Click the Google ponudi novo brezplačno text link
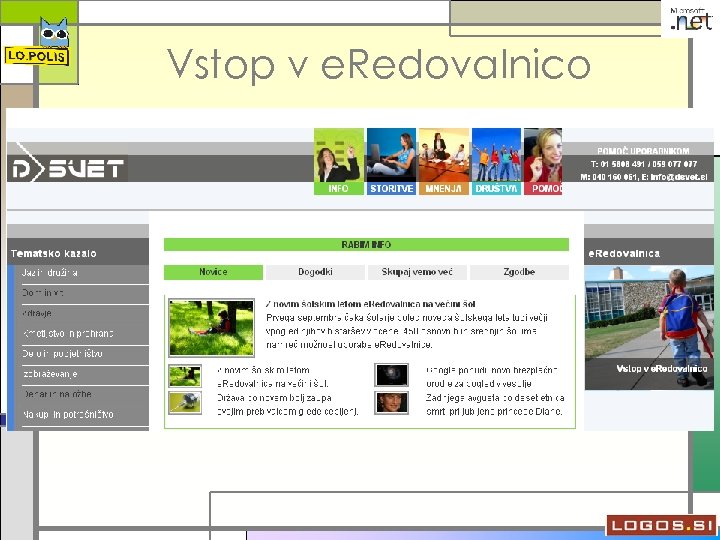720x540 pixels. [492, 377]
